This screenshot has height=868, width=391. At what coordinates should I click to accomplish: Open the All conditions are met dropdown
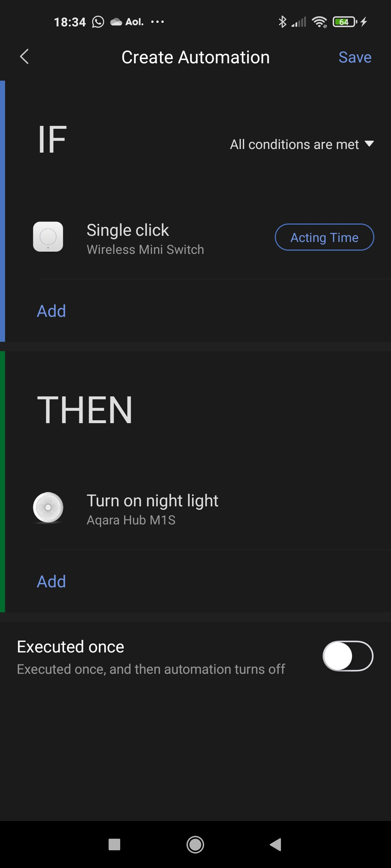coord(302,144)
